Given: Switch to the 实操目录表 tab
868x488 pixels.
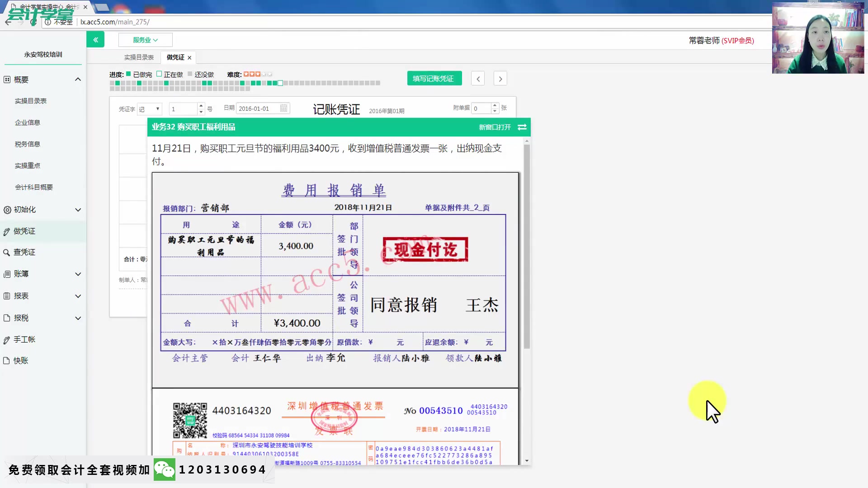Looking at the screenshot, I should click(139, 57).
